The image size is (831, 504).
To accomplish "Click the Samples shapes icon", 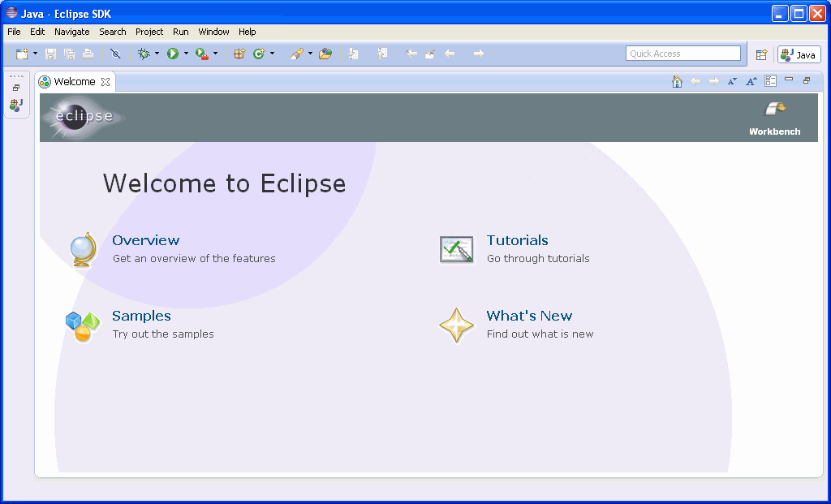I will 83,326.
